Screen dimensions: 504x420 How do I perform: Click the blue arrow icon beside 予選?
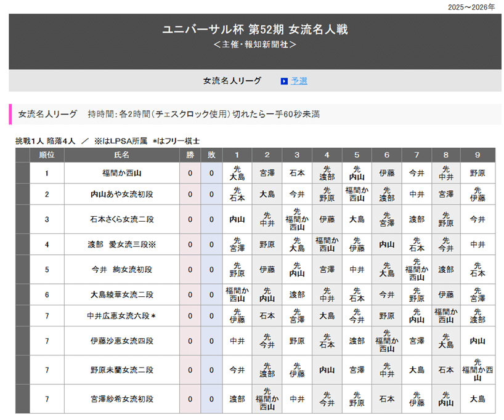[x=284, y=81]
